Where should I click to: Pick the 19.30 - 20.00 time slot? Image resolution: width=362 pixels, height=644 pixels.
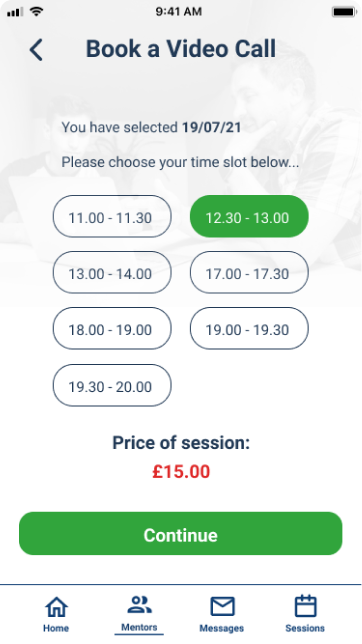(112, 385)
